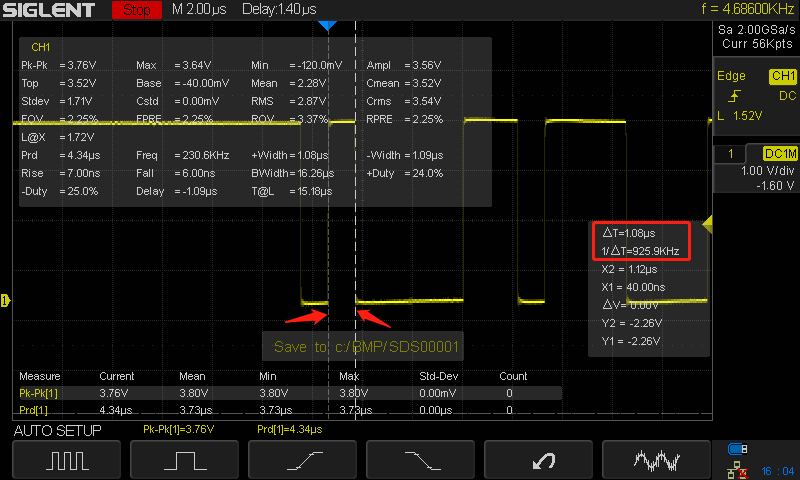
Task: Click the rising edge trigger slope icon
Action: [734, 96]
